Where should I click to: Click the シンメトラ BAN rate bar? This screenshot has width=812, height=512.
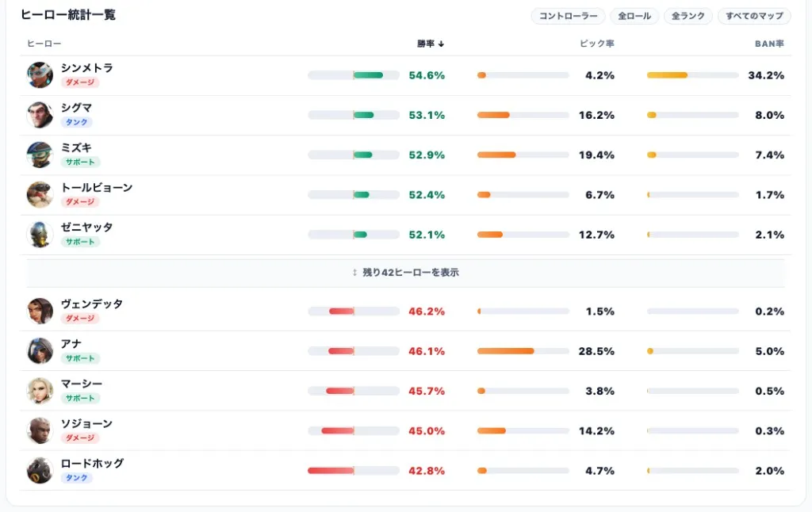coord(693,75)
